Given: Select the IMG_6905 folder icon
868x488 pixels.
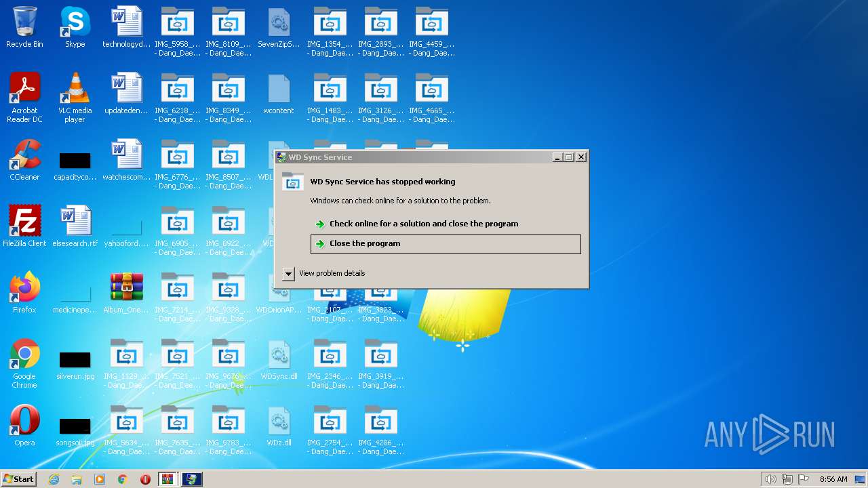Looking at the screenshot, I should (x=177, y=231).
